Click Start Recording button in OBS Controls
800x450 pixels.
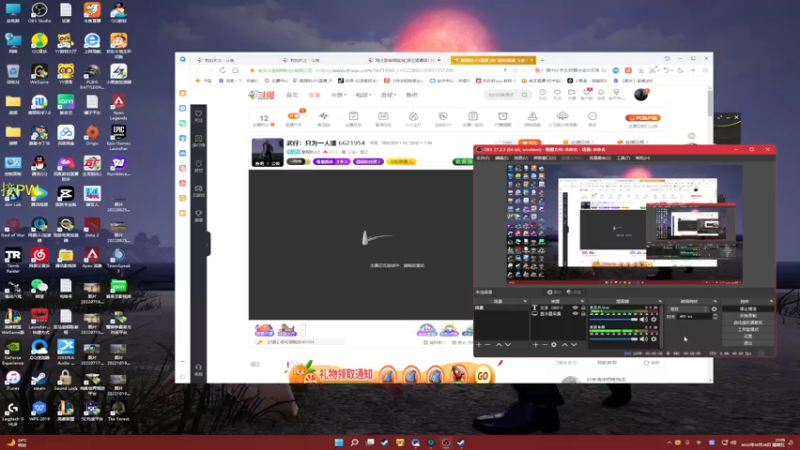[x=748, y=316]
